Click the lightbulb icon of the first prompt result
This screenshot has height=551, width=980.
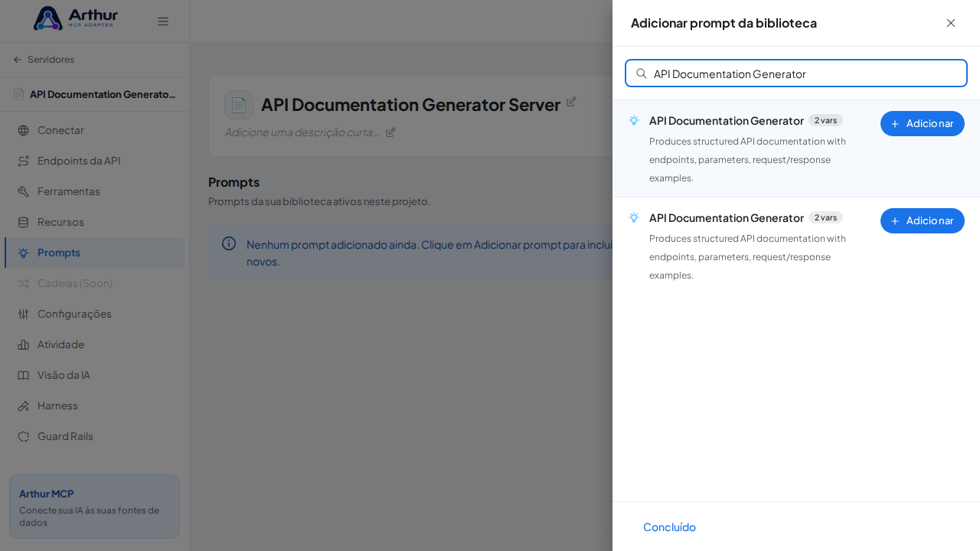click(634, 120)
